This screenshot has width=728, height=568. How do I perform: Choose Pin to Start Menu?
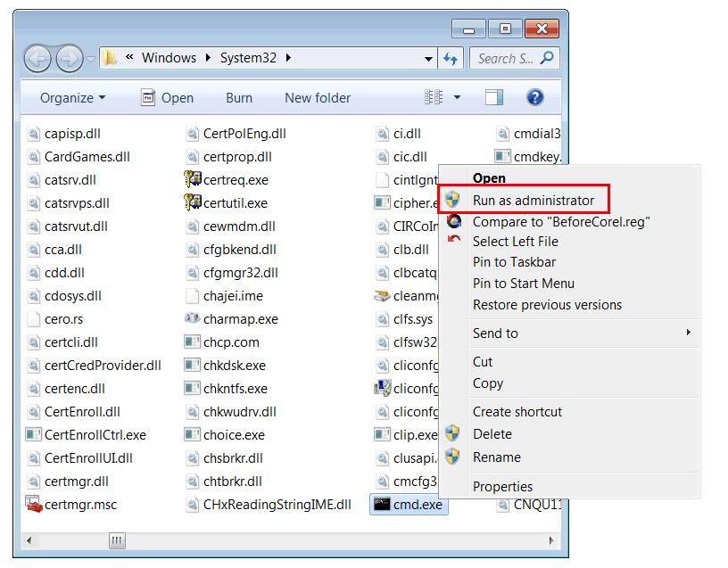pyautogui.click(x=569, y=283)
